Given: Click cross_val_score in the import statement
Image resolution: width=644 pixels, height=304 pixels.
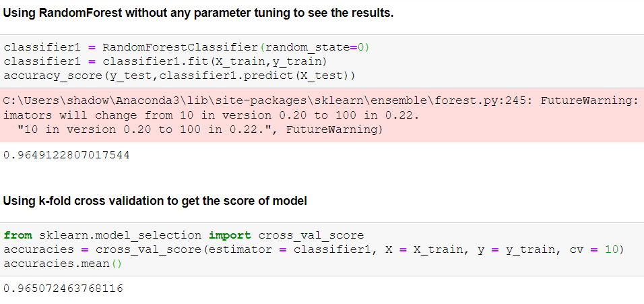Looking at the screenshot, I should pos(311,235).
